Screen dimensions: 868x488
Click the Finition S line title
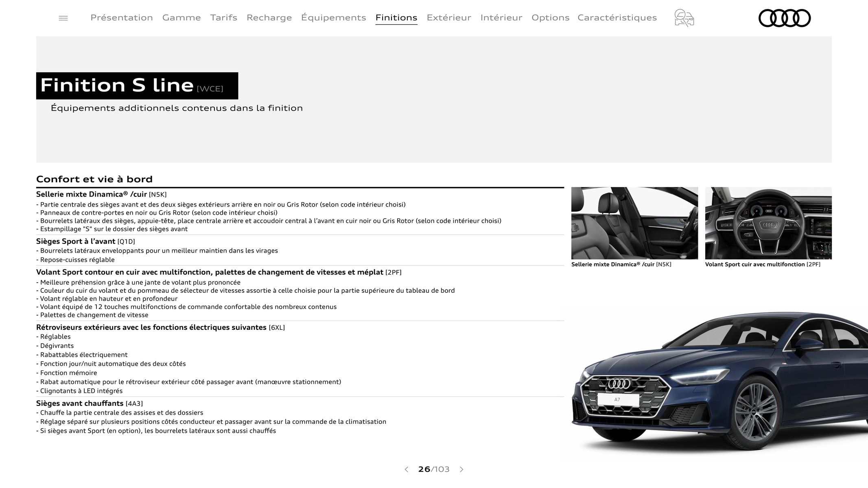(137, 86)
